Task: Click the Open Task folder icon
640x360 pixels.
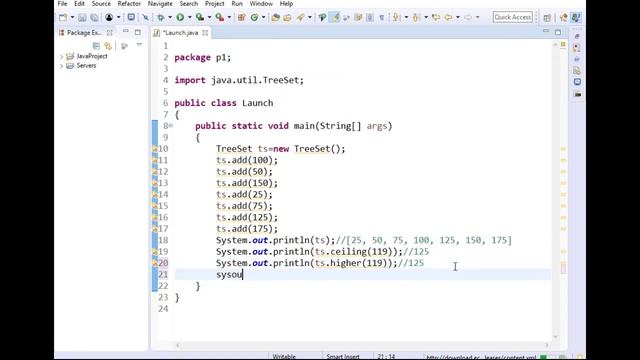Action: coord(287,18)
